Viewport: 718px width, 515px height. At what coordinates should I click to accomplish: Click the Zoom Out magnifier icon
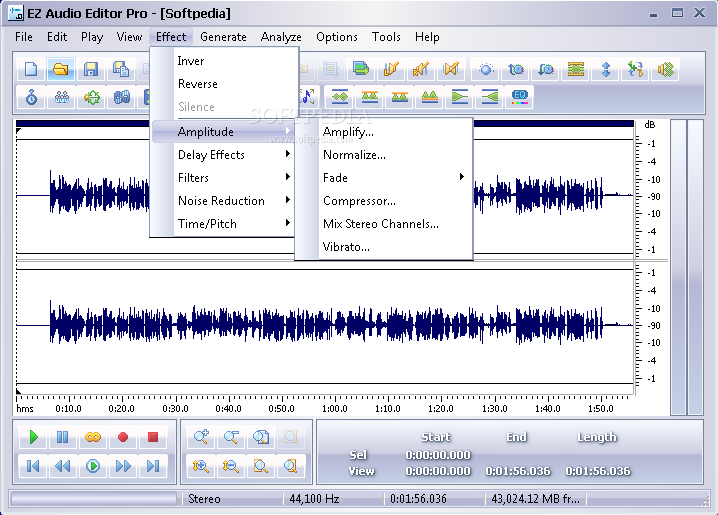click(x=231, y=437)
